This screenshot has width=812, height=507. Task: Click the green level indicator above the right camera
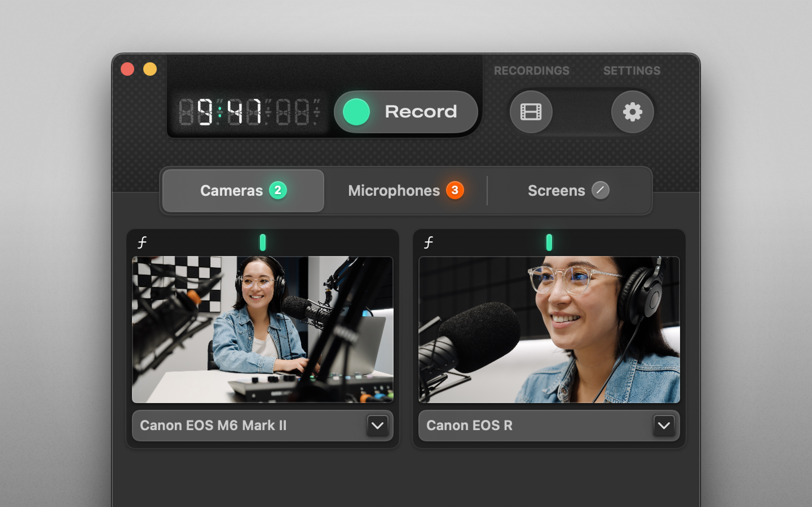tap(549, 243)
